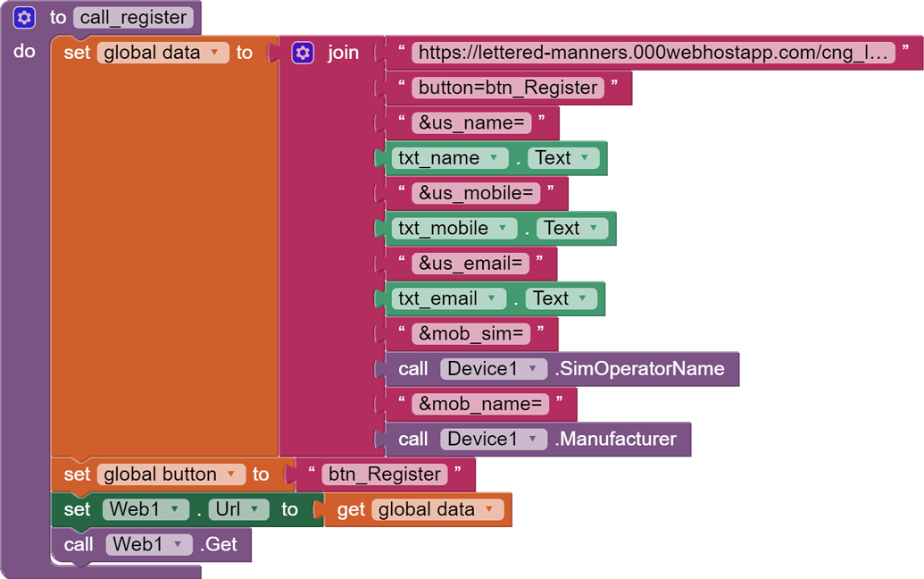Edit the webhostapp URL text string
This screenshot has height=579, width=924.
(x=653, y=53)
